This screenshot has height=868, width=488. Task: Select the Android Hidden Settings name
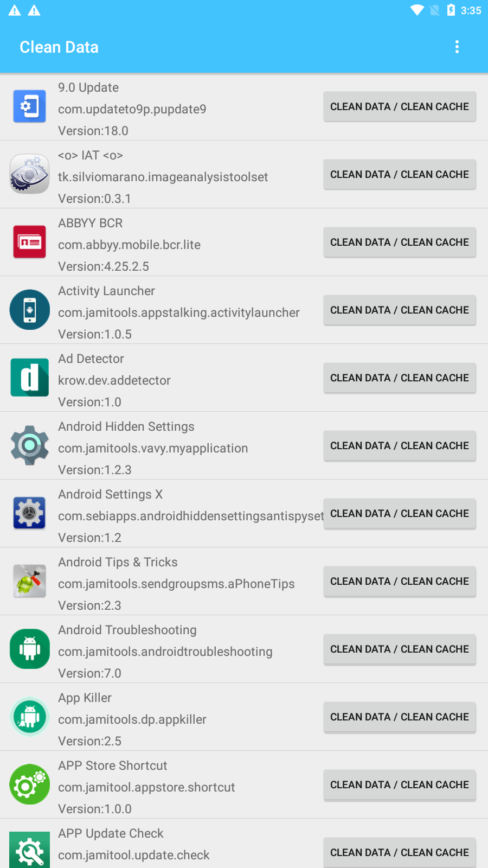coord(126,426)
